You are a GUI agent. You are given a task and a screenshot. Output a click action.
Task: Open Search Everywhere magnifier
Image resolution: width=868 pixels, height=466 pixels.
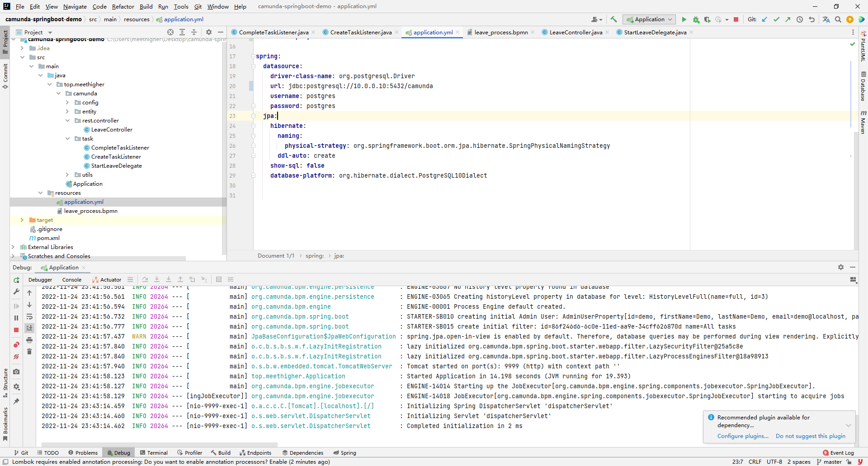tap(838, 19)
